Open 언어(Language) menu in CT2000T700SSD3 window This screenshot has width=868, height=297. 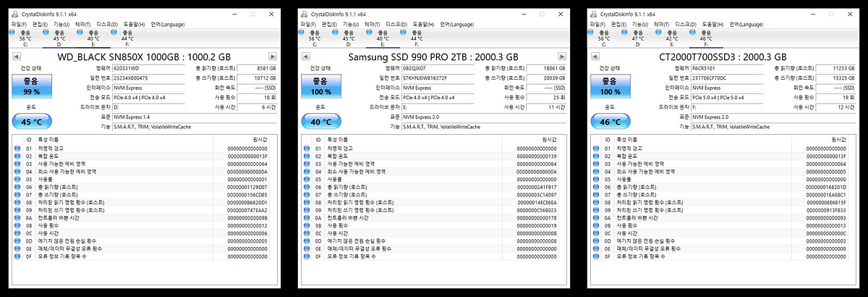coord(745,25)
